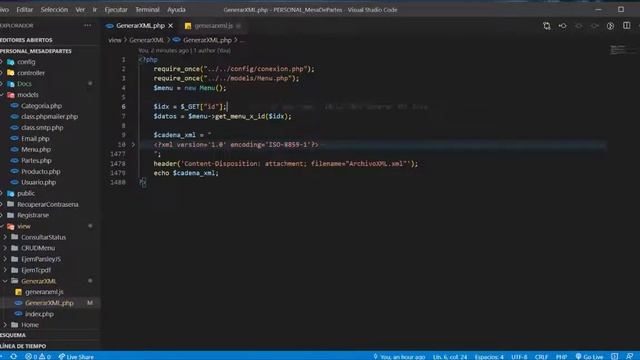The image size is (640, 360).
Task: Open the Selección menu
Action: tap(54, 9)
